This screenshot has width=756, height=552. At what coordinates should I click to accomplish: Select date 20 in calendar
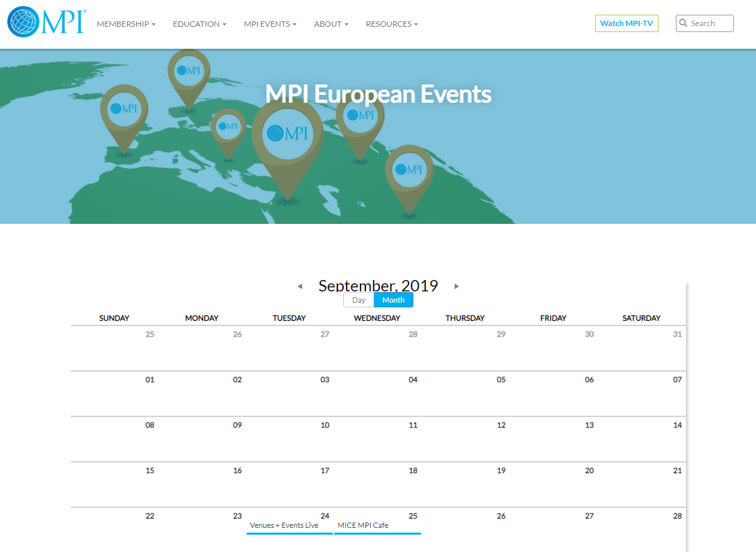pyautogui.click(x=589, y=470)
